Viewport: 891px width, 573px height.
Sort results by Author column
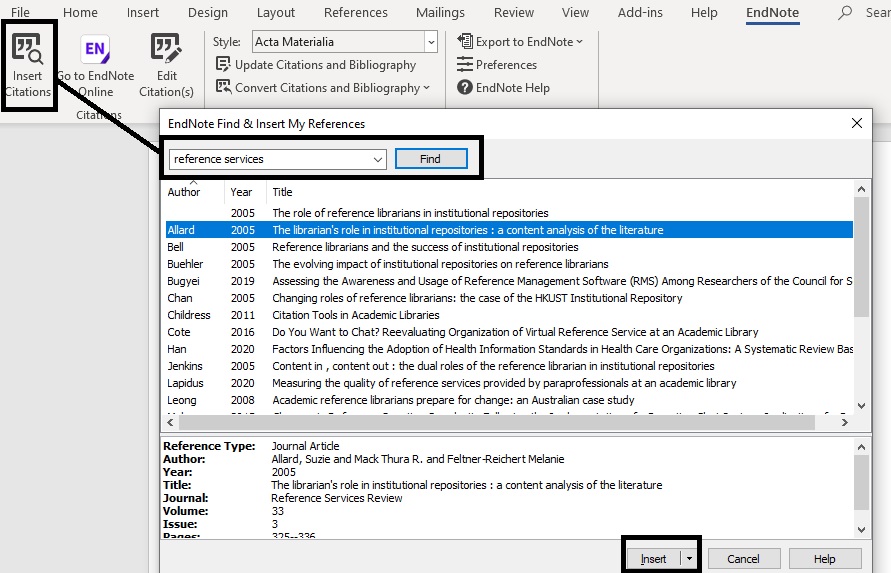(193, 192)
